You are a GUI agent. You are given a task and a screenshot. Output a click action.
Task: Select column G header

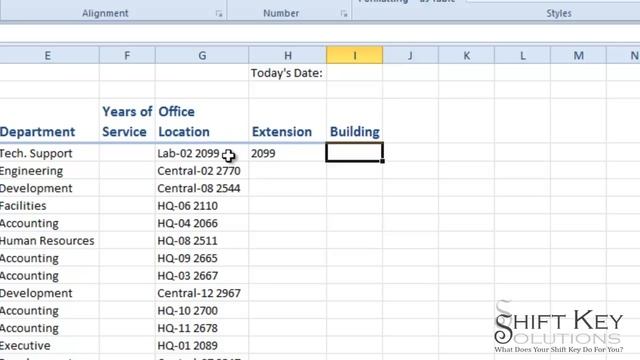point(202,56)
